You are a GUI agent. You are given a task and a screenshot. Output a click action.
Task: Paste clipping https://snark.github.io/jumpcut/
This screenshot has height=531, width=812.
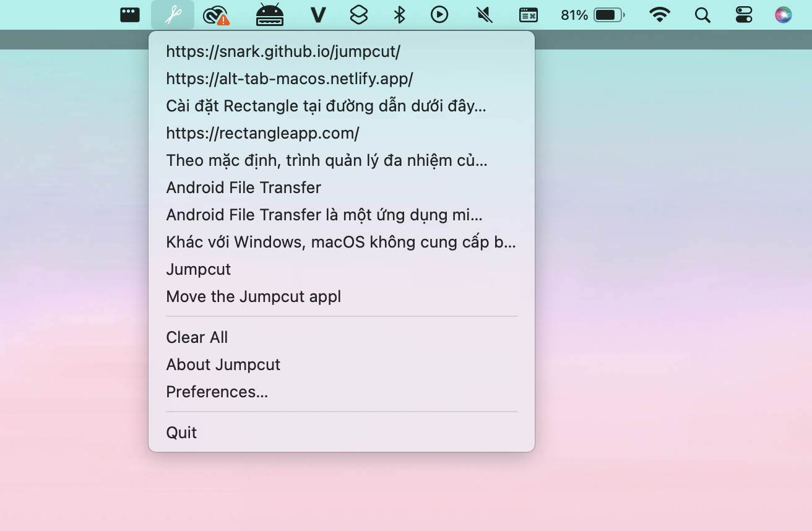(342, 51)
